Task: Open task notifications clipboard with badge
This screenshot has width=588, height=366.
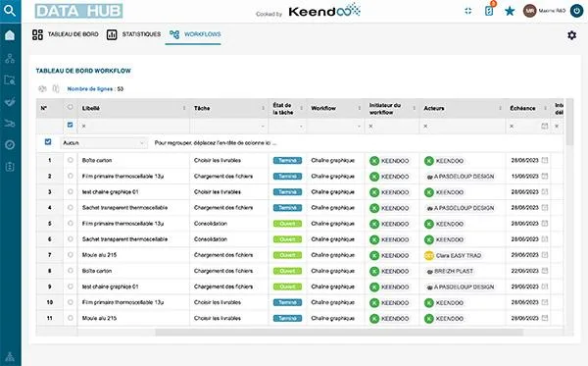Action: click(489, 10)
